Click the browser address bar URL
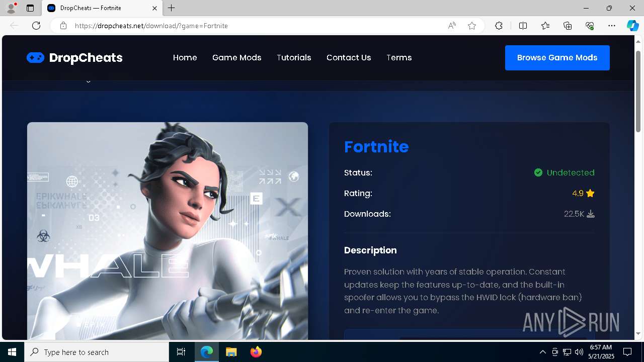Viewport: 644px width, 362px height. 151,26
